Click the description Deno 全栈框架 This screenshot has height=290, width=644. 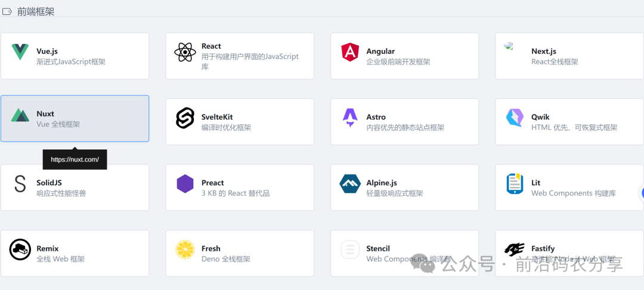pyautogui.click(x=225, y=259)
